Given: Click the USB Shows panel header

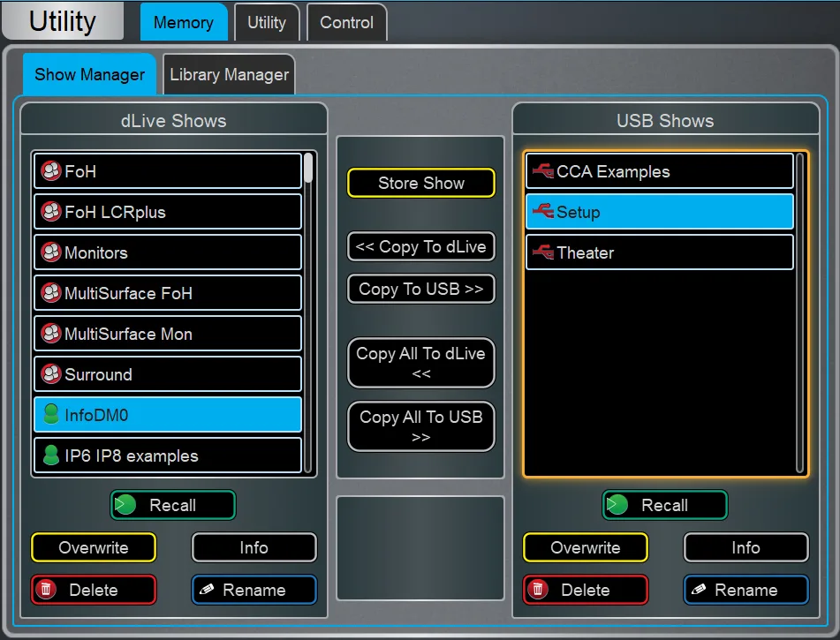Looking at the screenshot, I should 665,120.
